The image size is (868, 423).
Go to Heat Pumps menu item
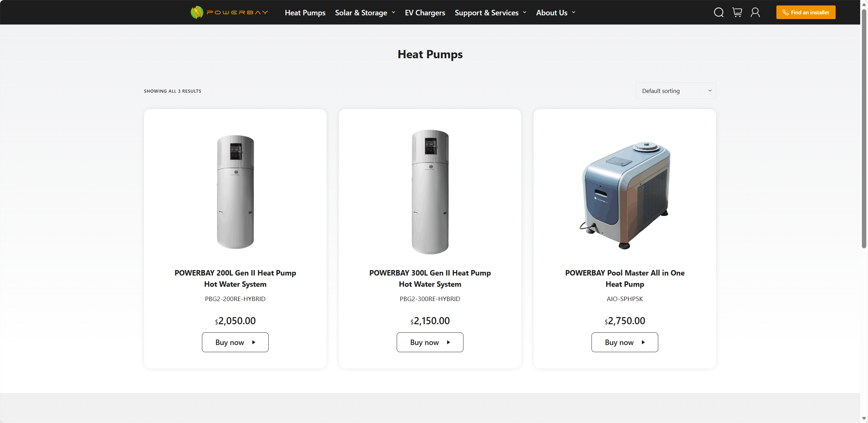coord(305,13)
